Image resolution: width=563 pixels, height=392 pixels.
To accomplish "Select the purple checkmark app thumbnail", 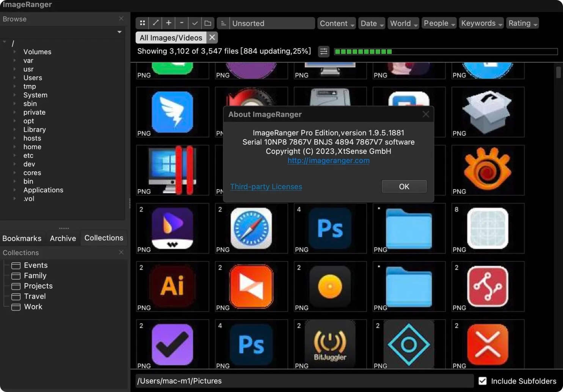I will coord(173,344).
